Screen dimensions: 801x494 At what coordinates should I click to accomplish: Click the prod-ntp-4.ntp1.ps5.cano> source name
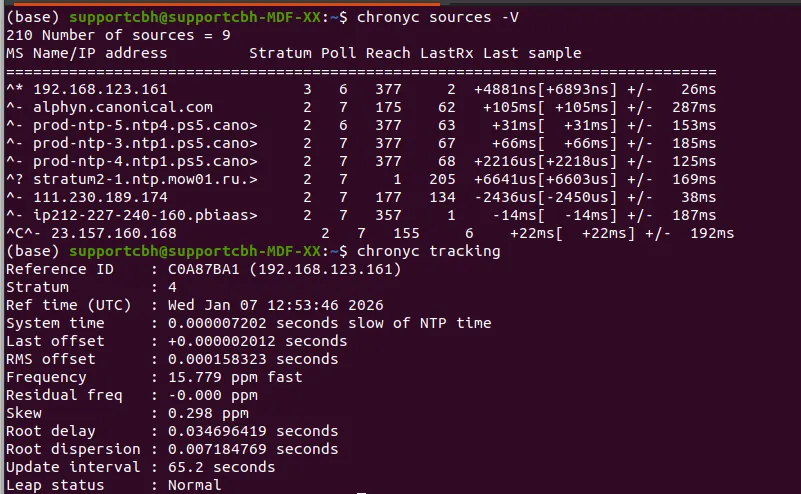pyautogui.click(x=145, y=161)
